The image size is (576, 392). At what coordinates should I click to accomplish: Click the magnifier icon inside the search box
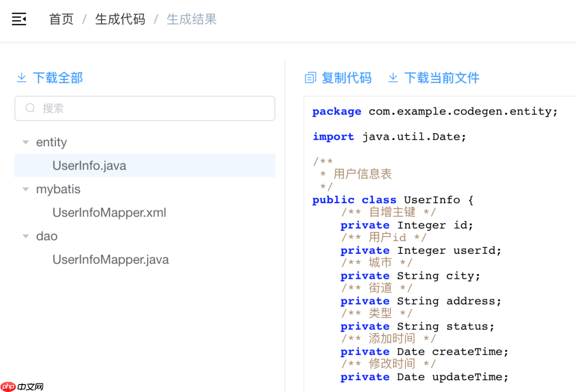click(30, 108)
